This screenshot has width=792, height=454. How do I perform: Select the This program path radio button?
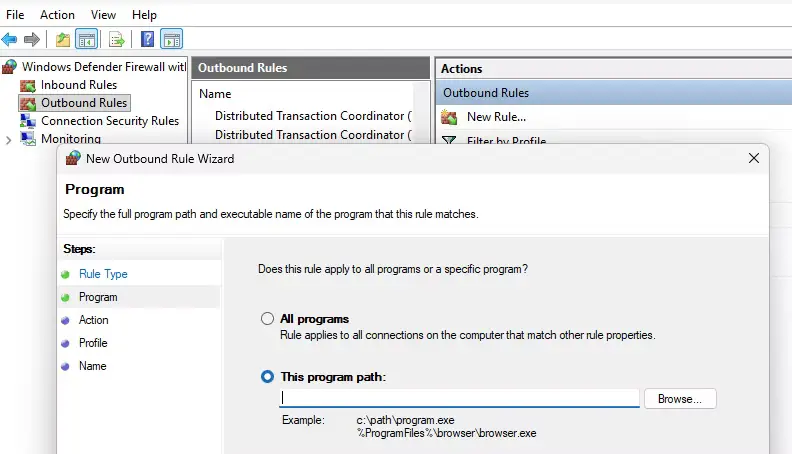267,377
